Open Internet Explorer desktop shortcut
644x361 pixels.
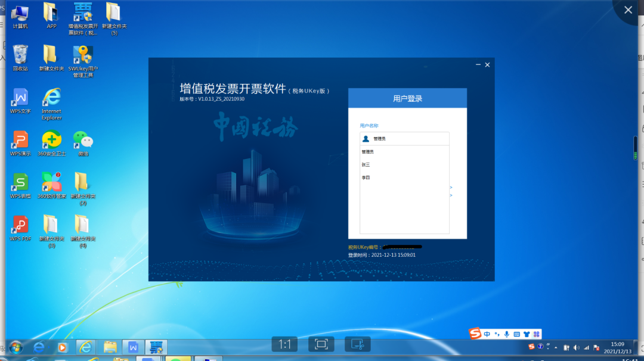coord(51,104)
